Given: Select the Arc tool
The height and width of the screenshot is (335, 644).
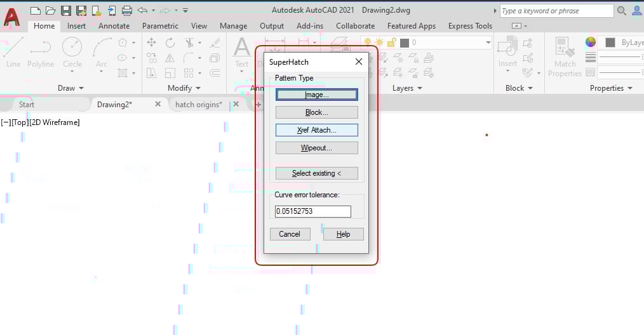Looking at the screenshot, I should pos(102,52).
